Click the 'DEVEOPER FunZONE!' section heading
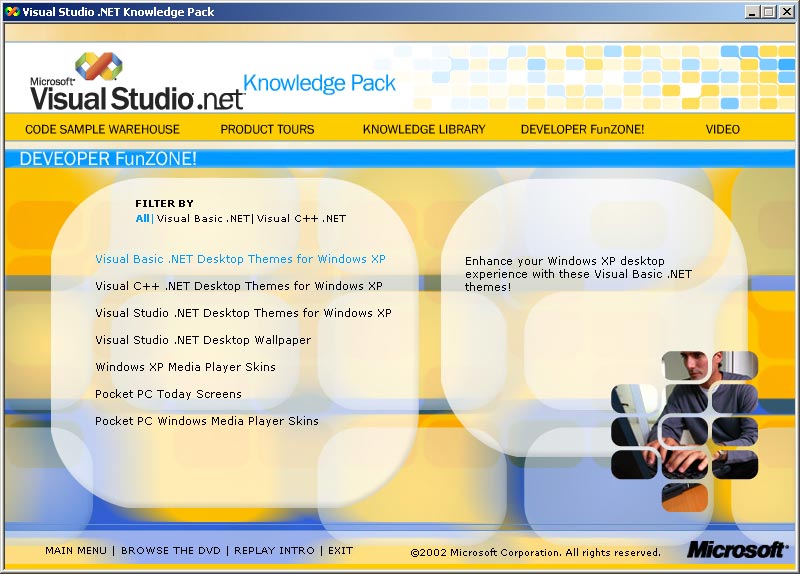Viewport: 800px width, 574px height. coord(108,159)
